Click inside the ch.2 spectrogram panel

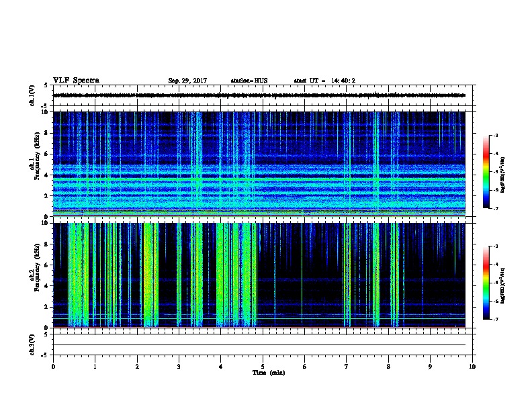(x=259, y=275)
